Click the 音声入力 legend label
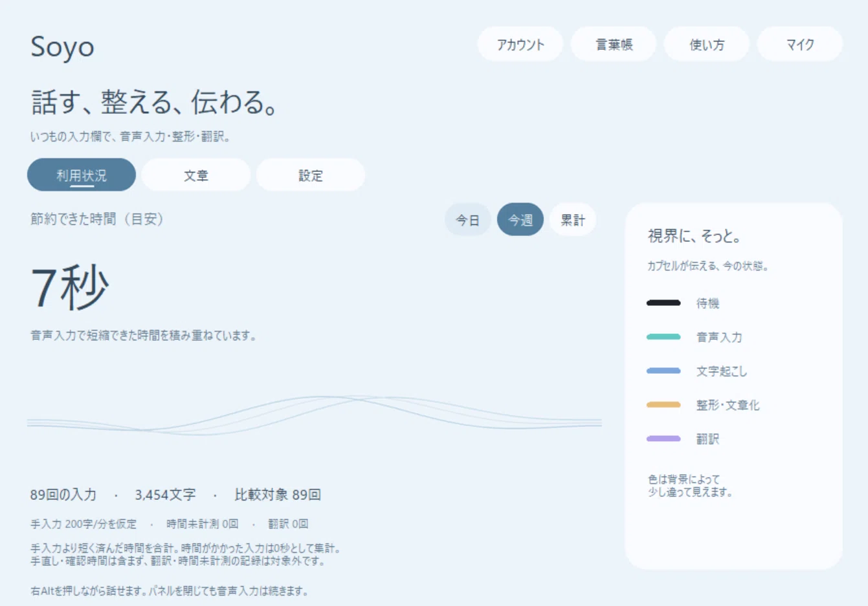 coord(719,337)
